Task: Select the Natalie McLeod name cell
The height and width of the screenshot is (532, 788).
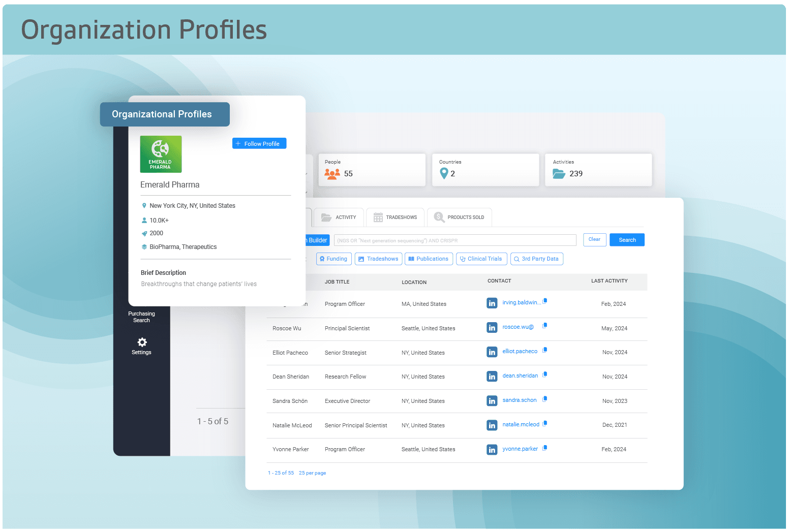Action: (292, 425)
